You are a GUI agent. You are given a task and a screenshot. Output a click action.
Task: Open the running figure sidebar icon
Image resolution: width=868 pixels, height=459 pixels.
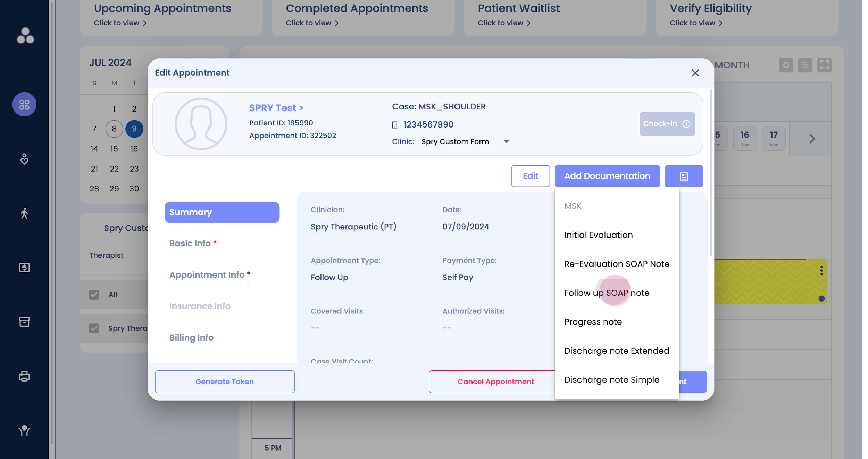click(24, 213)
